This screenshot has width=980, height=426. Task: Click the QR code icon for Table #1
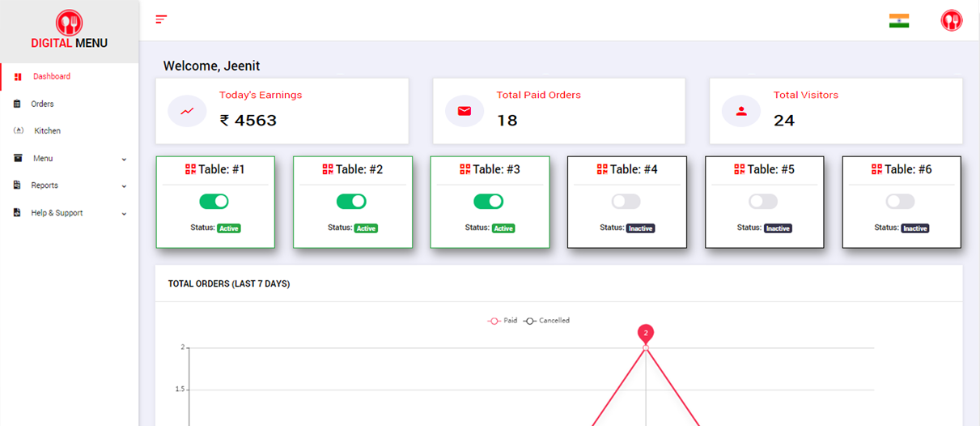(190, 169)
